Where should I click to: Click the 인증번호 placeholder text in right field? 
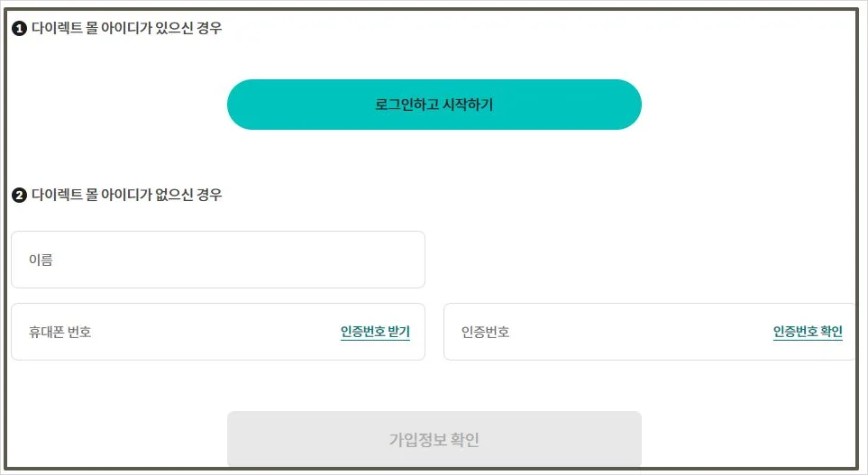[486, 332]
